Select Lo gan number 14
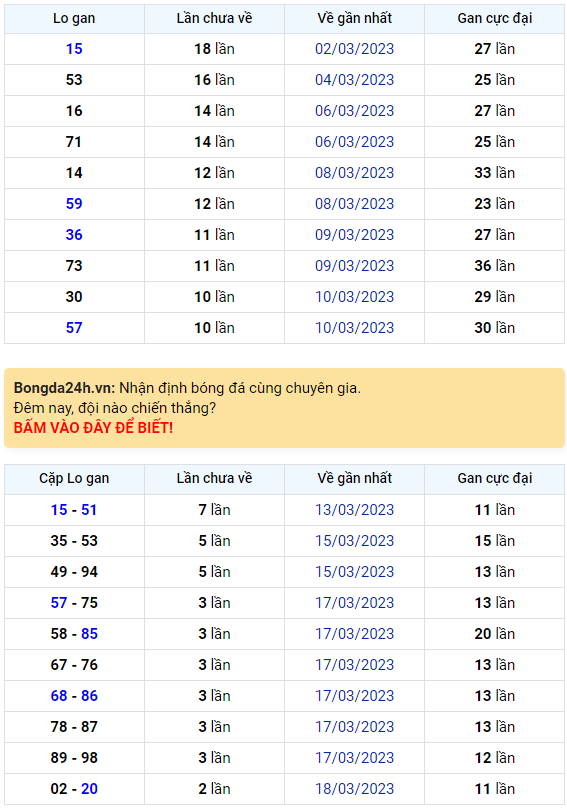Viewport: 567px width, 808px height. coord(74,173)
